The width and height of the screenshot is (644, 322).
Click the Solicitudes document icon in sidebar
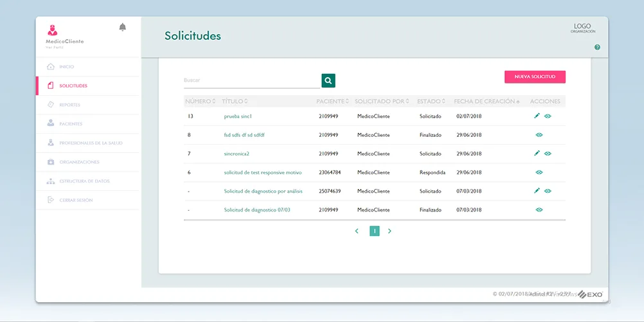tap(51, 86)
